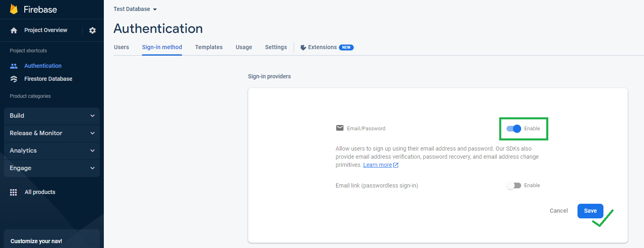Click the Authentication page heading
The height and width of the screenshot is (248, 644).
(158, 28)
